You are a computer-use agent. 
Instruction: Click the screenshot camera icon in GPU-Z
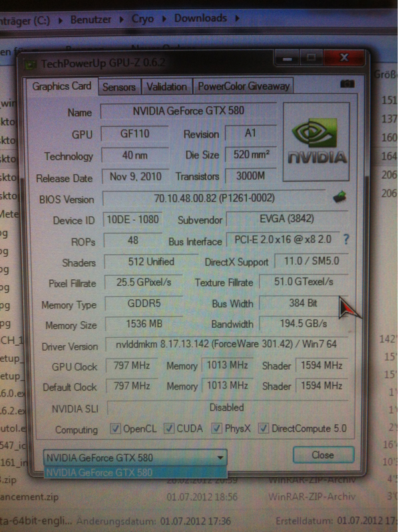pyautogui.click(x=347, y=84)
